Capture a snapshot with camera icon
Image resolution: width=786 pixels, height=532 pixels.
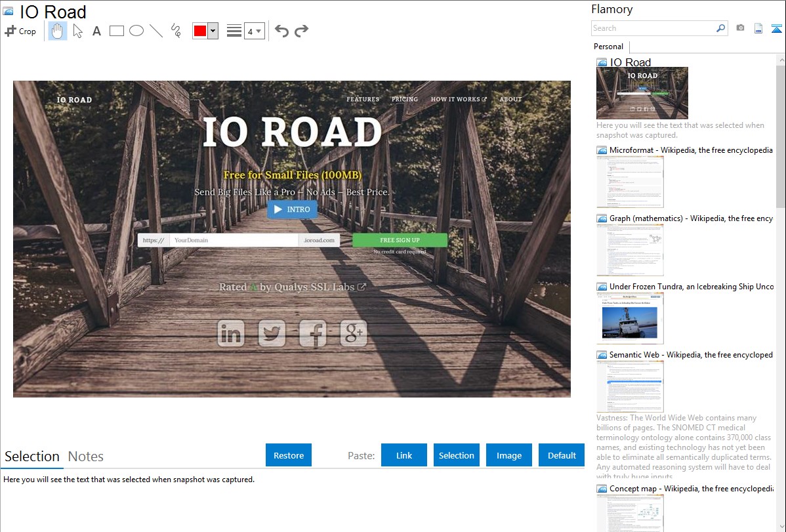[740, 28]
